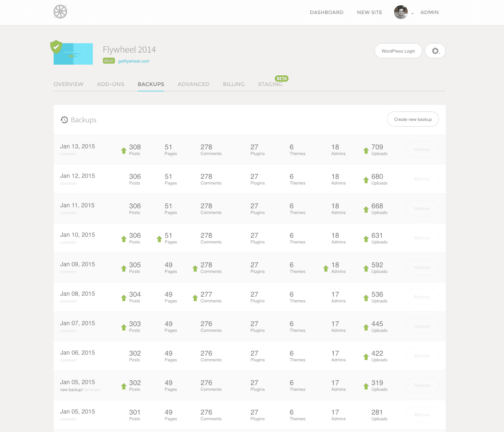Screen dimensions: 504x432
Task: Click the Uploads up arrow for Jan 08
Action: [366, 298]
